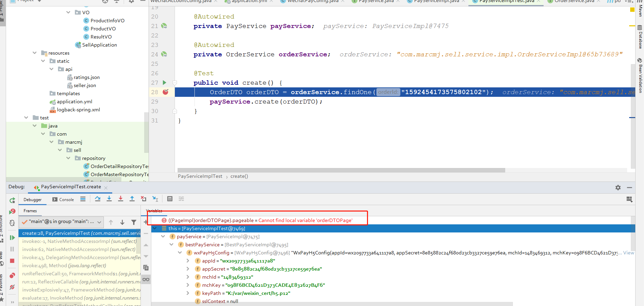Open the Bean Validation side panel
644x306 pixels.
click(x=640, y=76)
